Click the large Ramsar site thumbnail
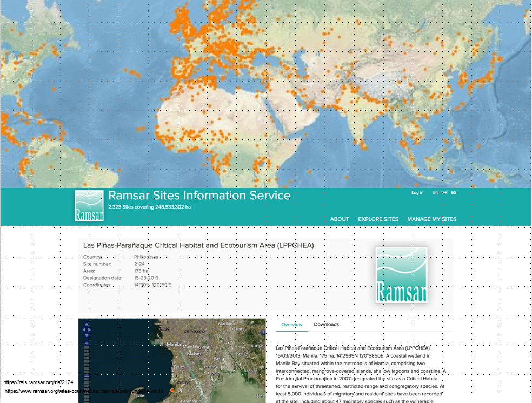532x403 pixels. [x=401, y=275]
